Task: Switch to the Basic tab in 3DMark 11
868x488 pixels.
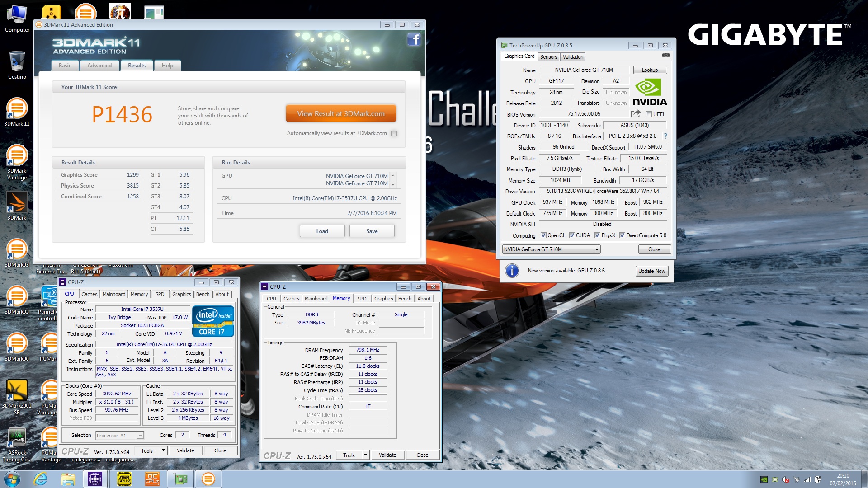Action: (x=65, y=66)
